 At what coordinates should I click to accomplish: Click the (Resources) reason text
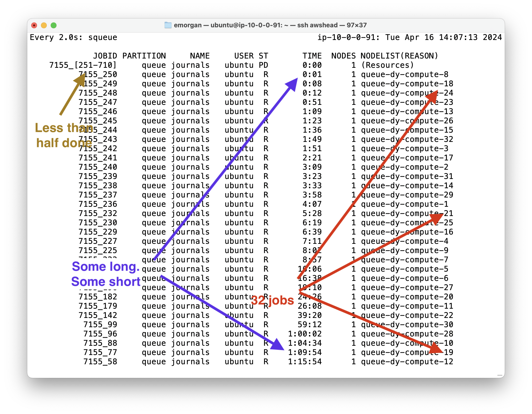[387, 65]
